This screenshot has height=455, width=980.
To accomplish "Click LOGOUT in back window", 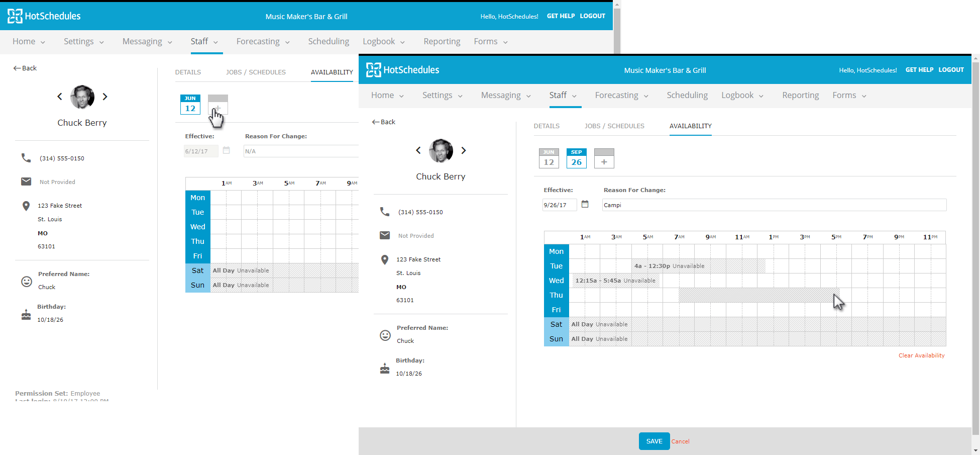I will click(x=592, y=16).
